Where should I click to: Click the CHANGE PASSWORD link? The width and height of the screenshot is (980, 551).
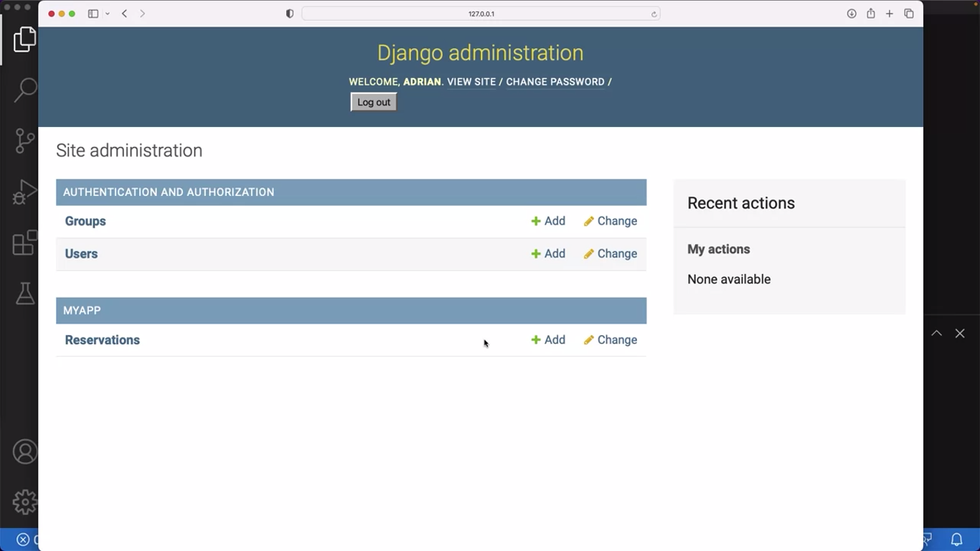pos(555,82)
